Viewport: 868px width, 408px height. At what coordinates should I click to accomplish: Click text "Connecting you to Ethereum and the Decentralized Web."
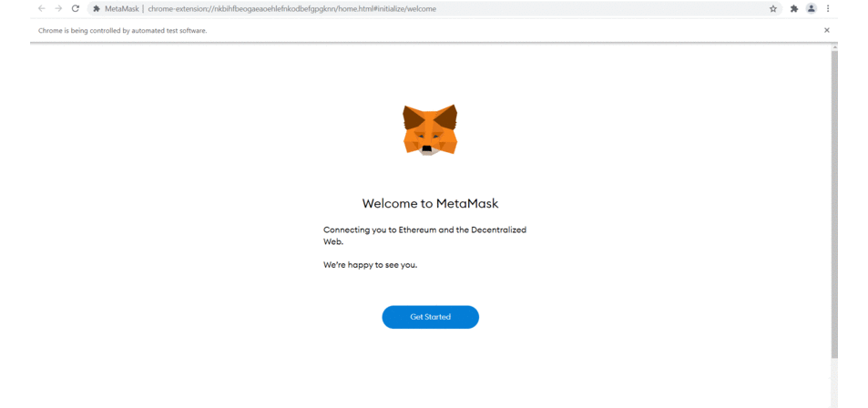pos(424,236)
